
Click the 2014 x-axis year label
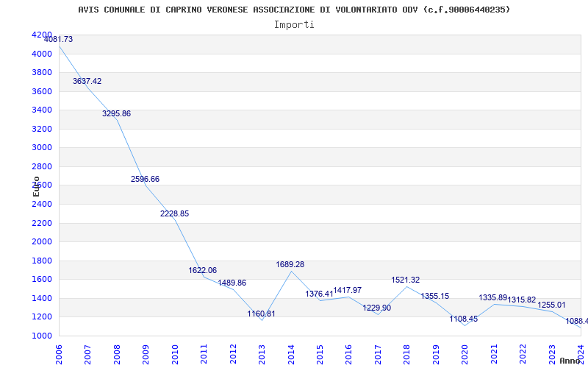coord(290,355)
